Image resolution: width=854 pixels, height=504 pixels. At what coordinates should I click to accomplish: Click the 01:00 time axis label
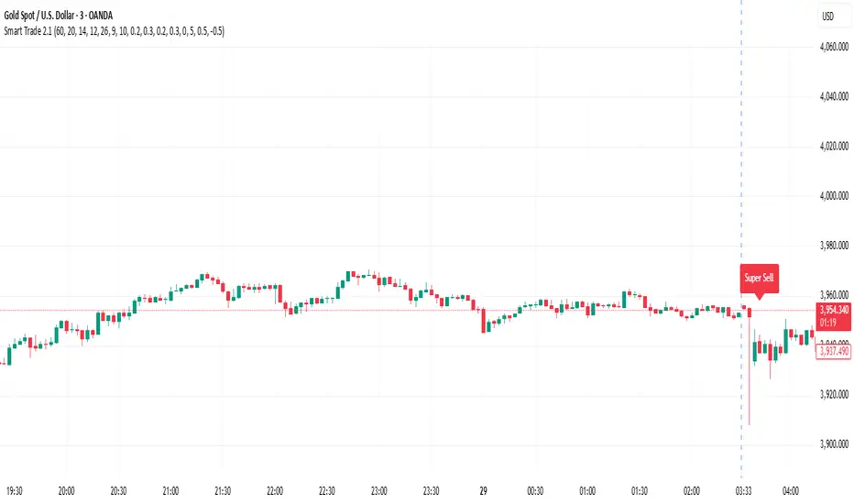coord(587,490)
